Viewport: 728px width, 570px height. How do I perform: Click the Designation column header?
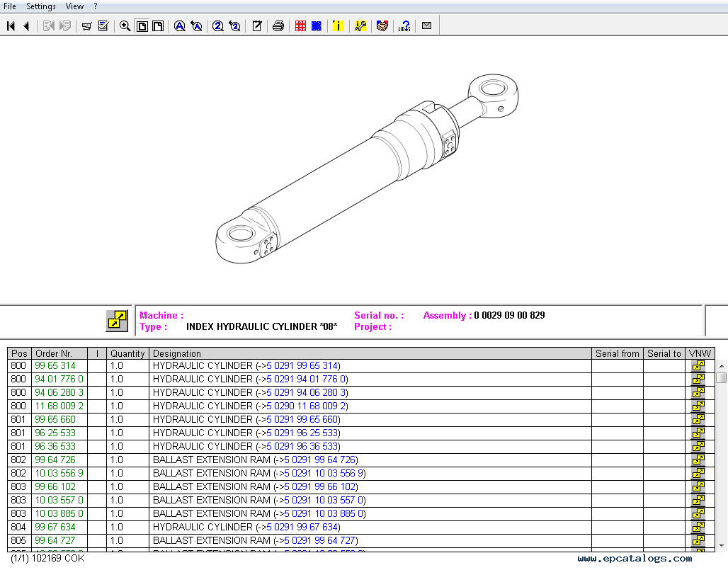[x=370, y=354]
